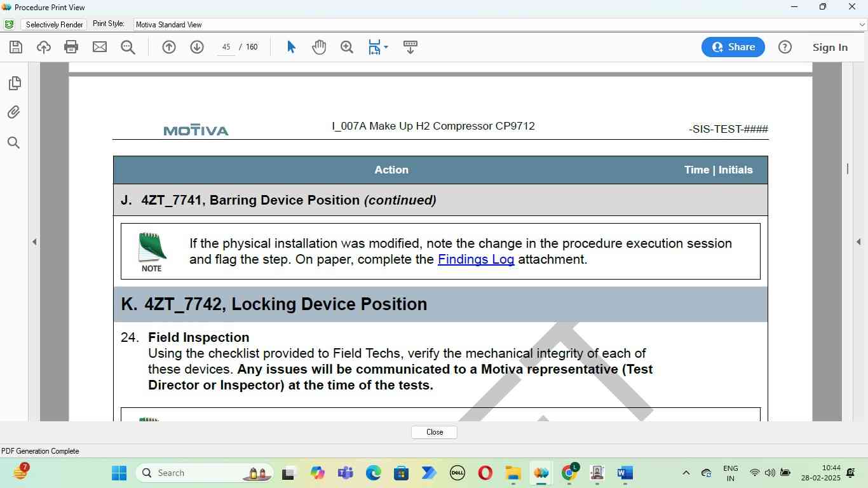Image resolution: width=868 pixels, height=488 pixels.
Task: Print the document with the printer icon
Action: coord(71,47)
